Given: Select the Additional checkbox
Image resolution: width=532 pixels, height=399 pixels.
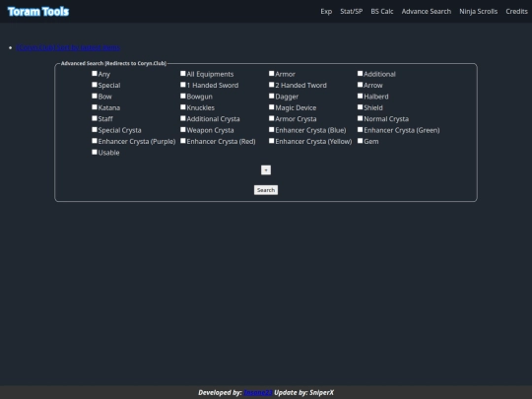Looking at the screenshot, I should click(x=361, y=74).
